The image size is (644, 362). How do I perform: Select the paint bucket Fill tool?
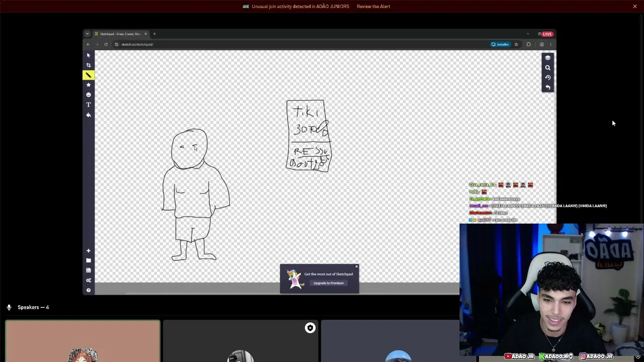(89, 115)
